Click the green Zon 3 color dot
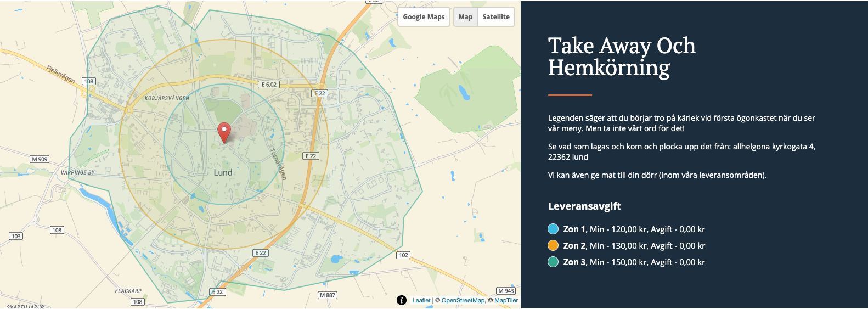The width and height of the screenshot is (868, 309). pos(553,262)
